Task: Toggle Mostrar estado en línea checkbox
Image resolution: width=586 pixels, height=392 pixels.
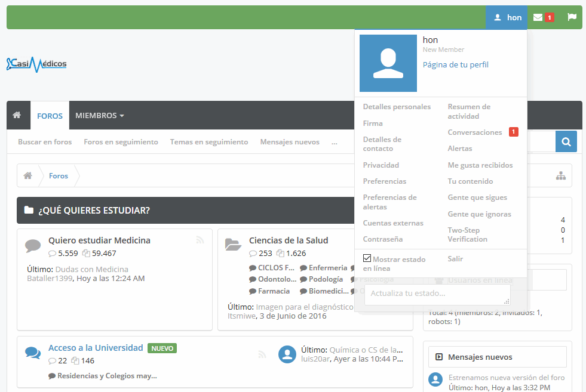Action: (367, 258)
